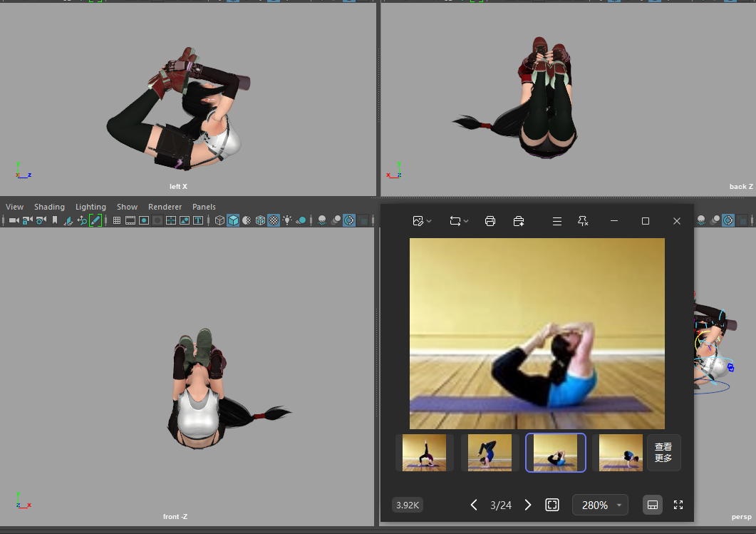Click the printer icon in image viewer
The height and width of the screenshot is (534, 756).
(490, 221)
